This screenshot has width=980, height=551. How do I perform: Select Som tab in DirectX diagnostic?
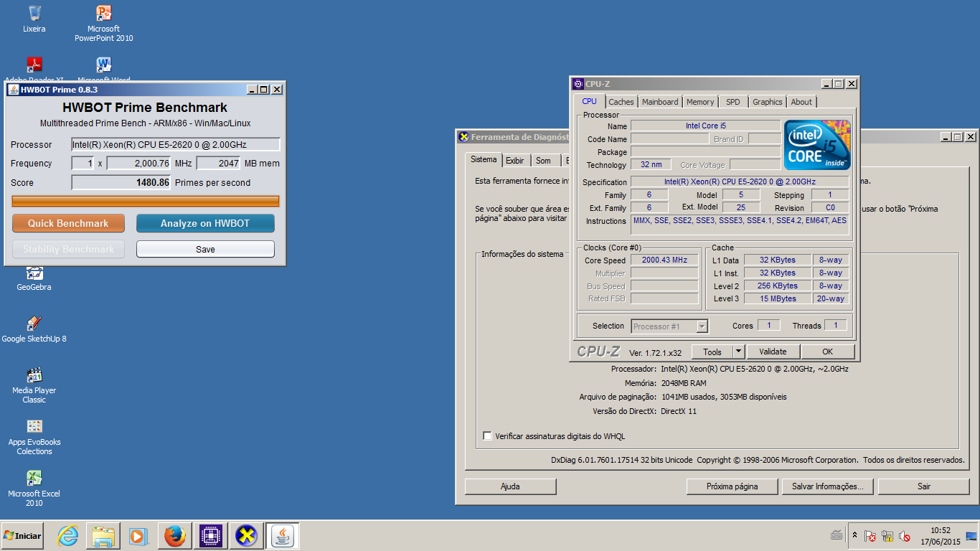[544, 161]
